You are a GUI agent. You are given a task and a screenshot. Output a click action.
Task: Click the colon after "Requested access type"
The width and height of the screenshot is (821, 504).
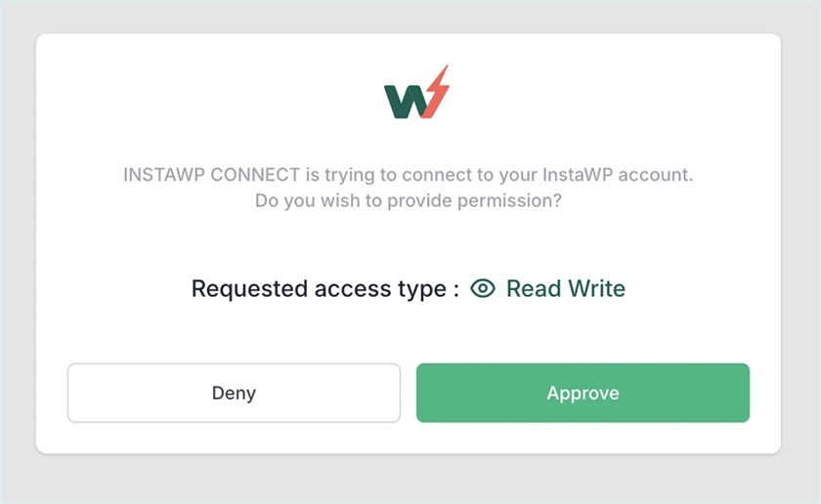tap(455, 289)
